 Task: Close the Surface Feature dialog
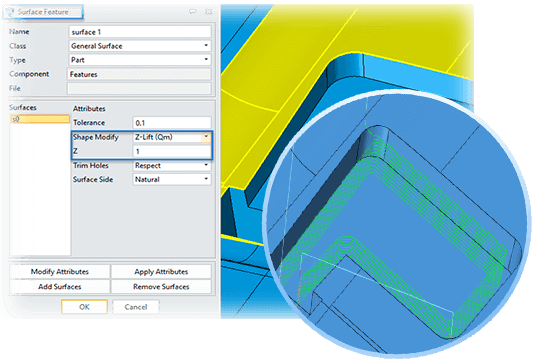[x=208, y=12]
